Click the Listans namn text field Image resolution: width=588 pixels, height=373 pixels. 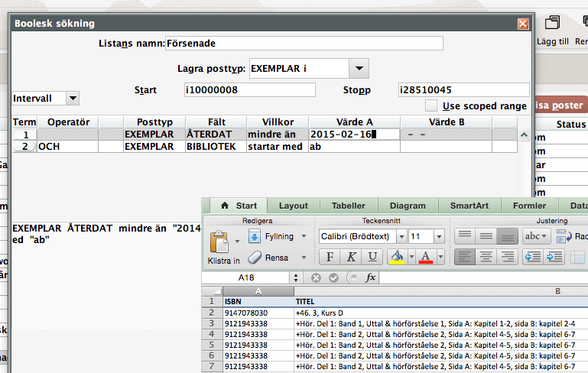click(x=304, y=43)
